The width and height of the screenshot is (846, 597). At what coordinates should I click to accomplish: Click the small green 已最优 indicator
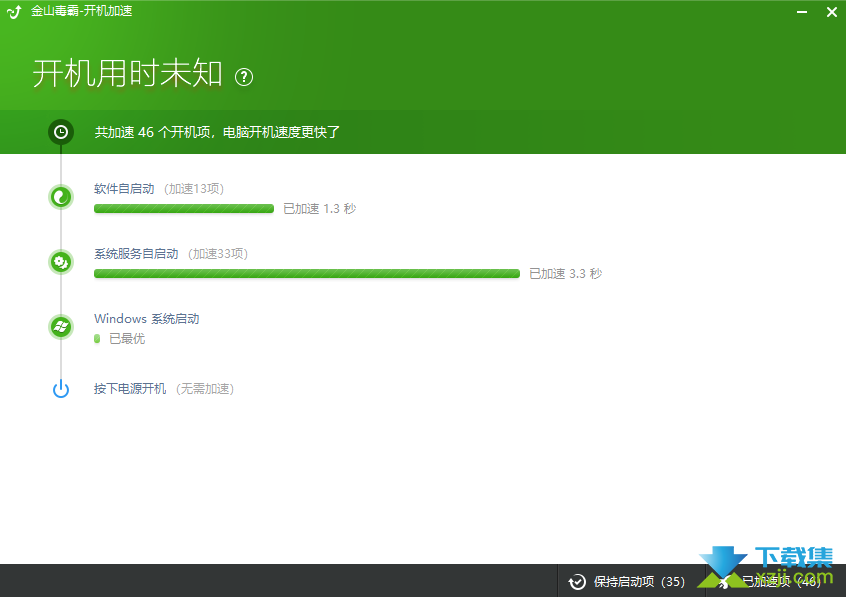point(97,338)
